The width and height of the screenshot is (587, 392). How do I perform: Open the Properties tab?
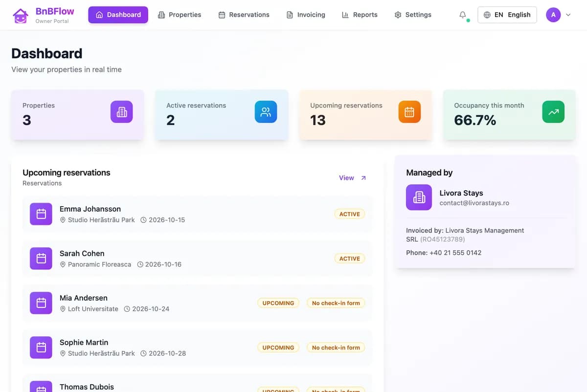click(x=180, y=15)
